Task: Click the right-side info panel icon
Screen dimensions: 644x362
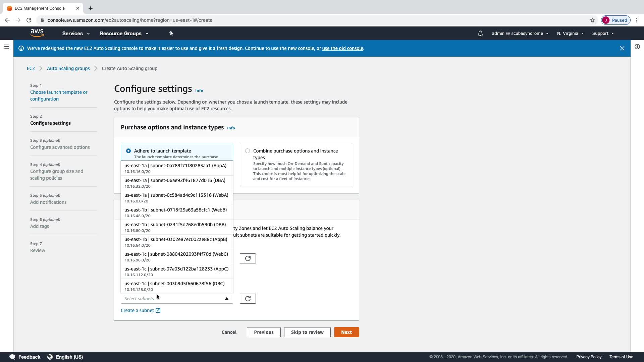Action: coord(637,47)
